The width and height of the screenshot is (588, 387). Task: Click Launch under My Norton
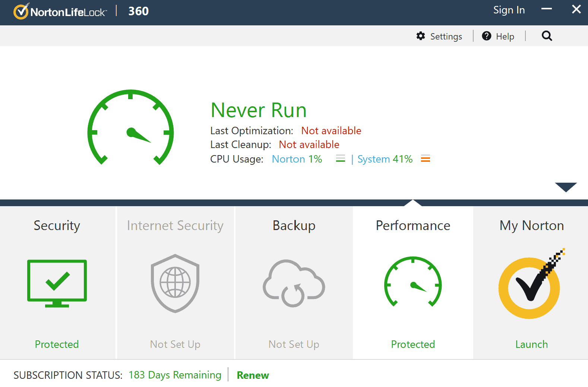531,344
